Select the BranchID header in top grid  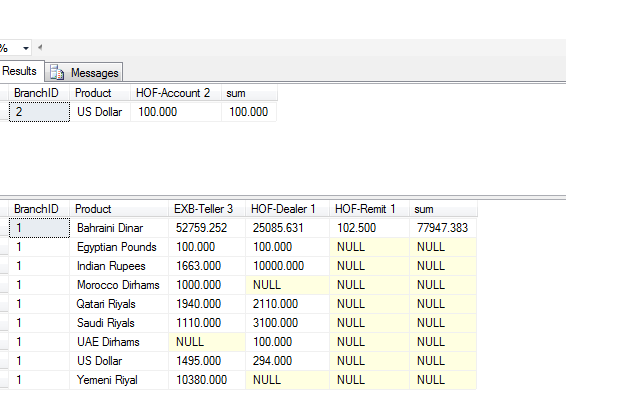pyautogui.click(x=39, y=93)
